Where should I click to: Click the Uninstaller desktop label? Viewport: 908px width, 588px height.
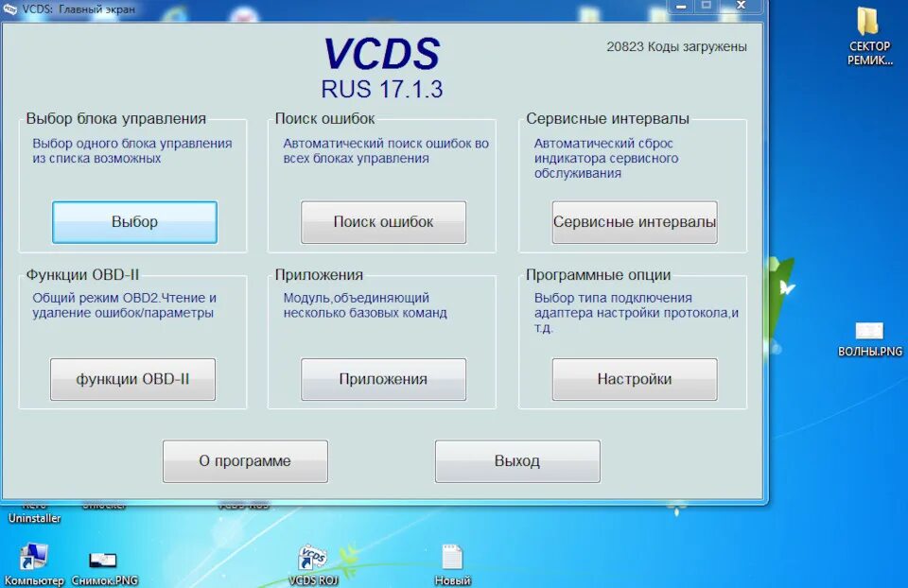point(34,519)
